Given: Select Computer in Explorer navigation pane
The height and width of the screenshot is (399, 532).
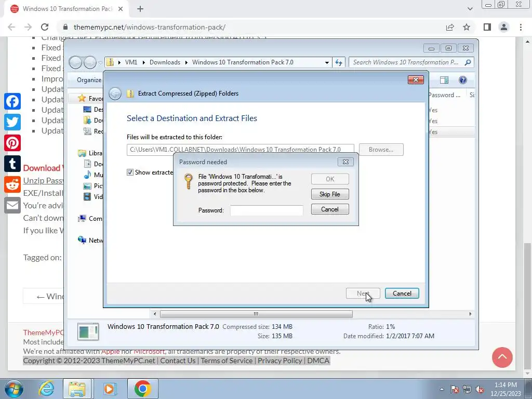Looking at the screenshot, I should (90, 219).
